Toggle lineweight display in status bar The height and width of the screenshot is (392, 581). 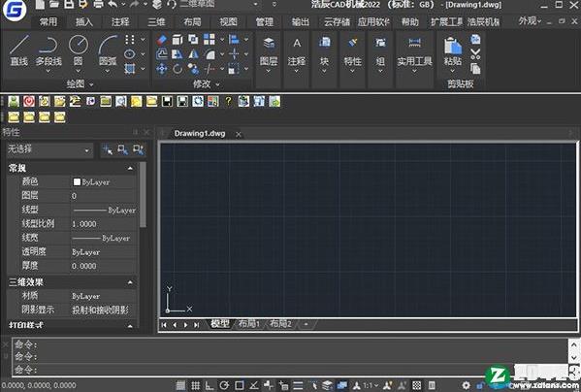pos(298,385)
